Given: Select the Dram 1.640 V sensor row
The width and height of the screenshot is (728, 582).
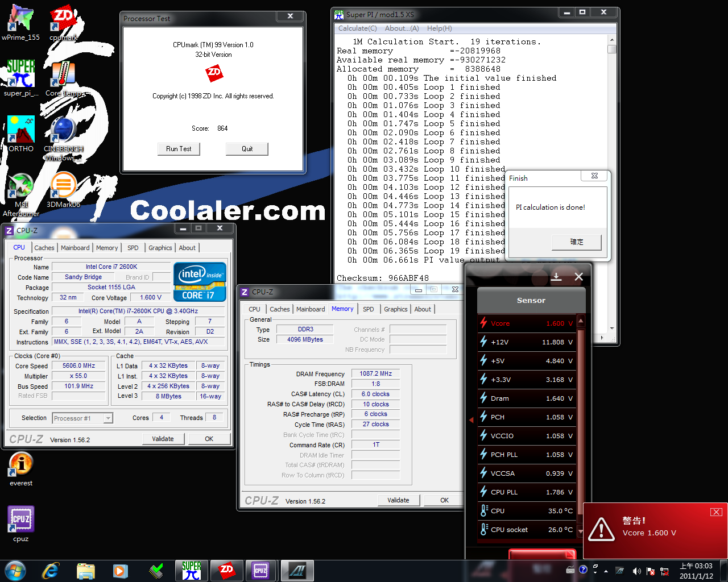Looking at the screenshot, I should point(527,398).
